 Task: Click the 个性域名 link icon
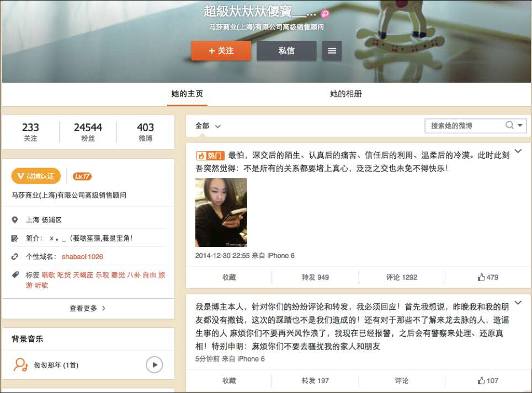(14, 257)
